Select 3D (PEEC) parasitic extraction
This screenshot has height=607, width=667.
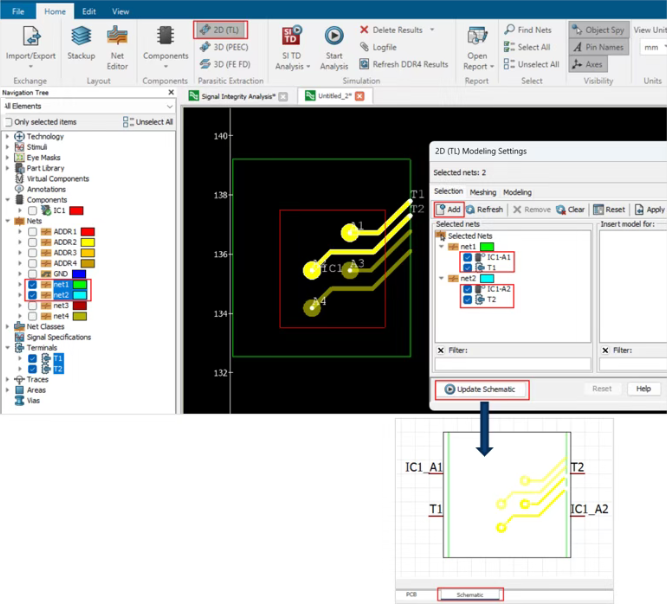(x=224, y=47)
